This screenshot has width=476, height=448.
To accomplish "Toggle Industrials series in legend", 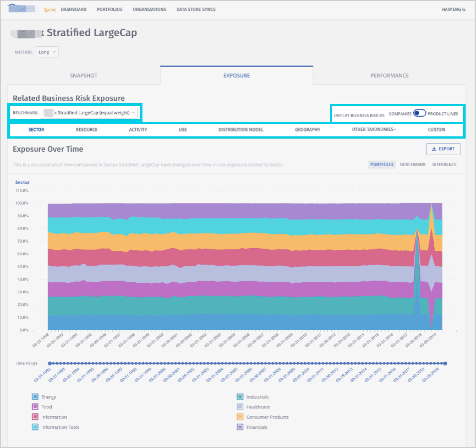I will coord(240,397).
